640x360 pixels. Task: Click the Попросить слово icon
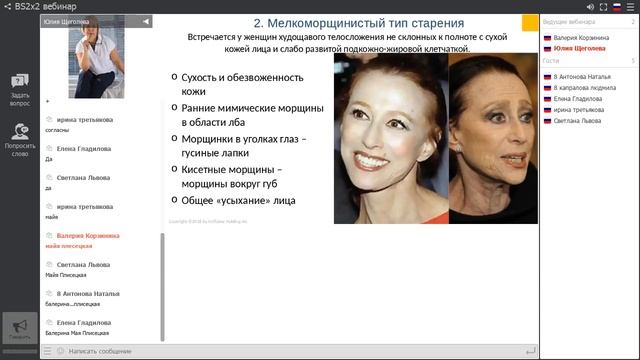coord(20,131)
